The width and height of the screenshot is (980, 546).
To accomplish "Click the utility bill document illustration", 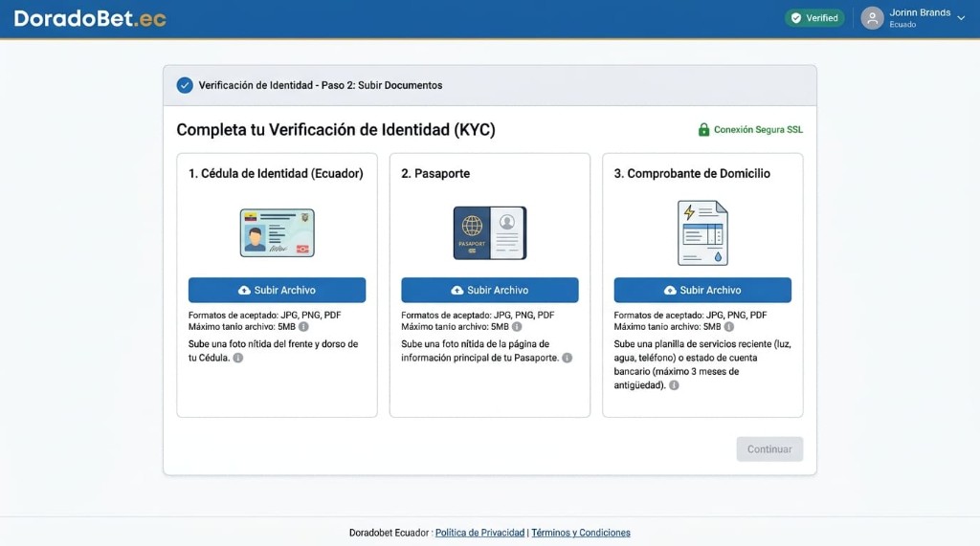I will (x=703, y=233).
